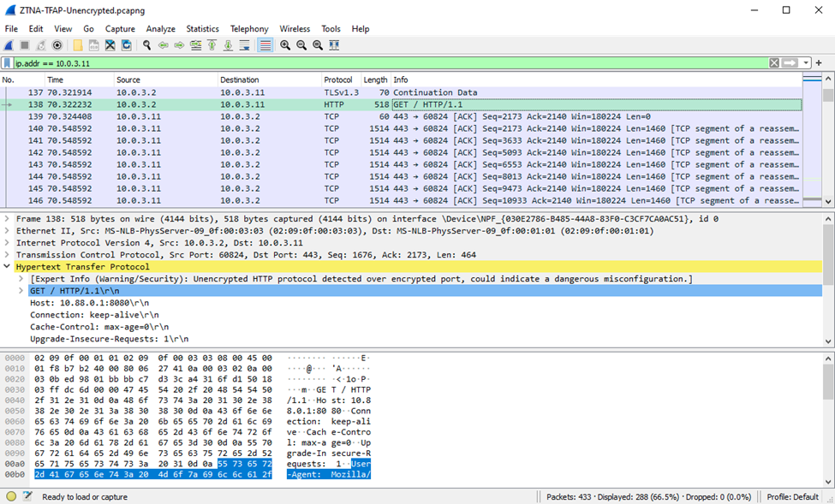Click the resize columns icon
The height and width of the screenshot is (504, 835).
(334, 45)
